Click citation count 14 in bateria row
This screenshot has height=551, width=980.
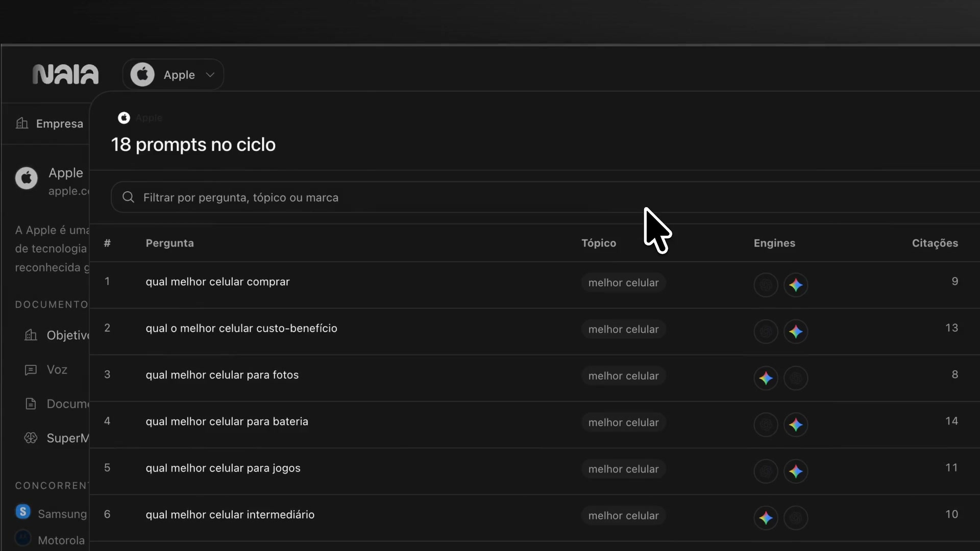tap(951, 421)
